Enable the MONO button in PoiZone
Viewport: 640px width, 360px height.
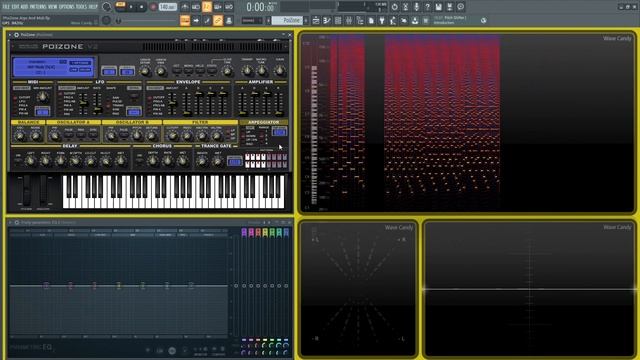pos(188,71)
